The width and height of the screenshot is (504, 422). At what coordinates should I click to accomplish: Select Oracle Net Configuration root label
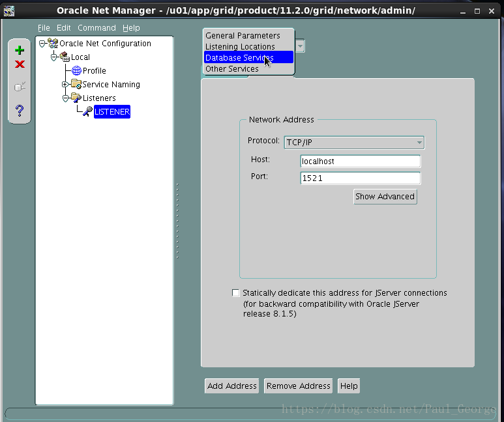(x=105, y=44)
